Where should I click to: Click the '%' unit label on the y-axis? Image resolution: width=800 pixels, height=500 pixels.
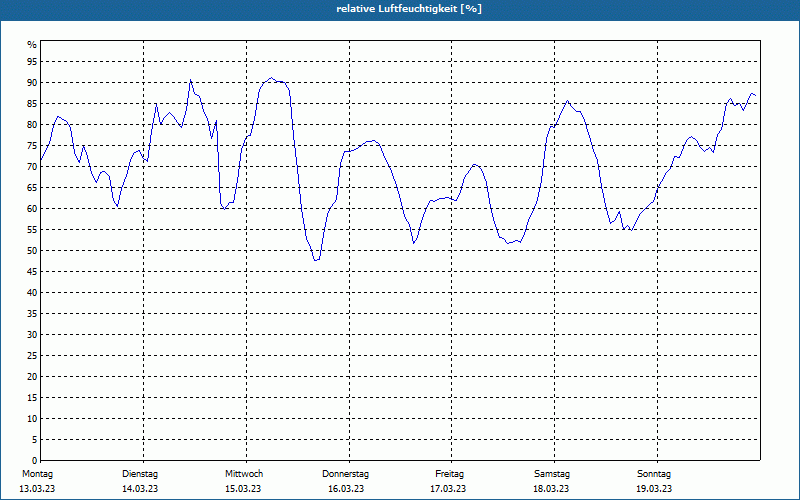pyautogui.click(x=32, y=45)
